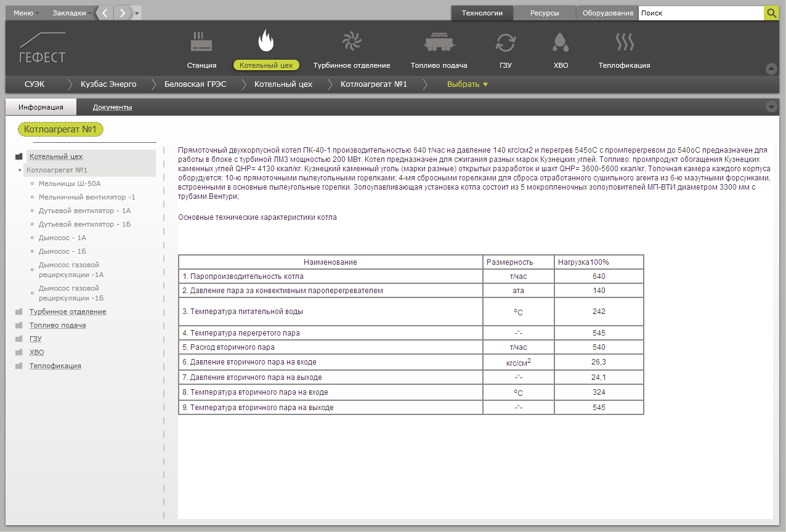Viewport: 786px width, 532px height.
Task: Click the row '7. Давление вторичного пара на выходе'
Action: 411,377
